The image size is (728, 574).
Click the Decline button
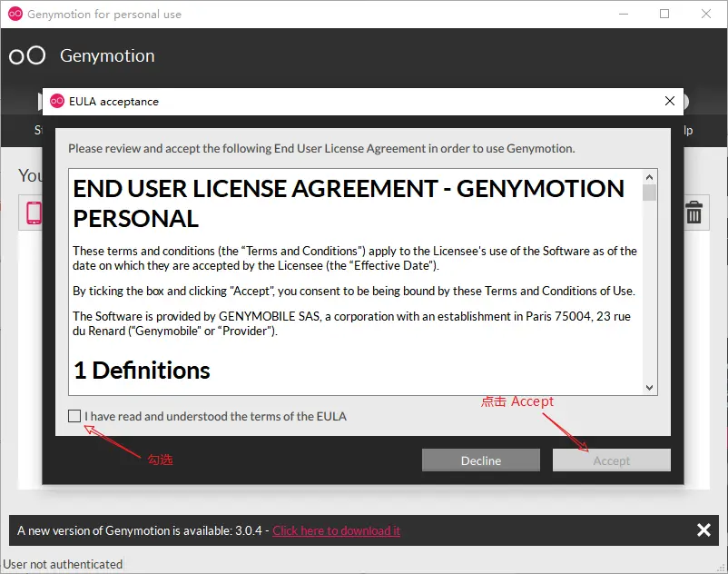[x=480, y=460]
